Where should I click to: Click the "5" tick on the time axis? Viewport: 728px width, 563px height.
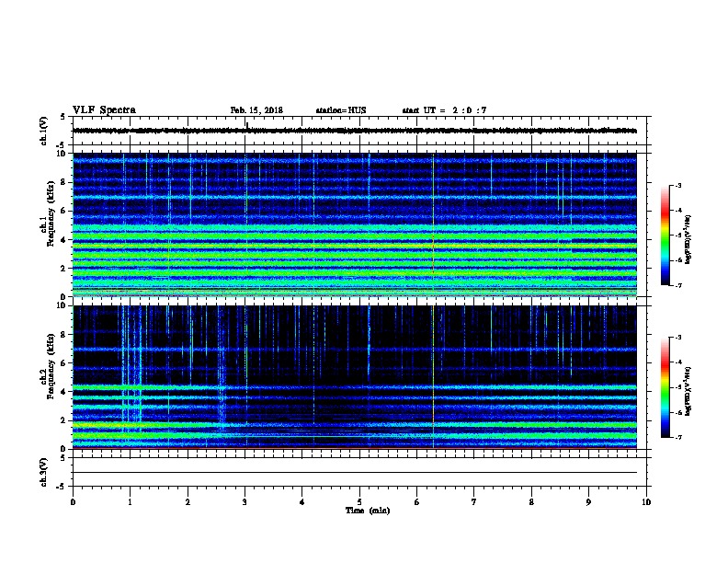coord(359,501)
